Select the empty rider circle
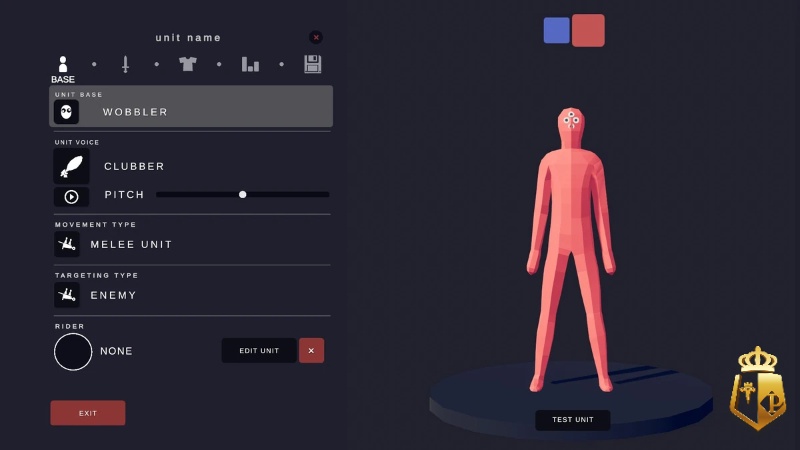 [73, 352]
